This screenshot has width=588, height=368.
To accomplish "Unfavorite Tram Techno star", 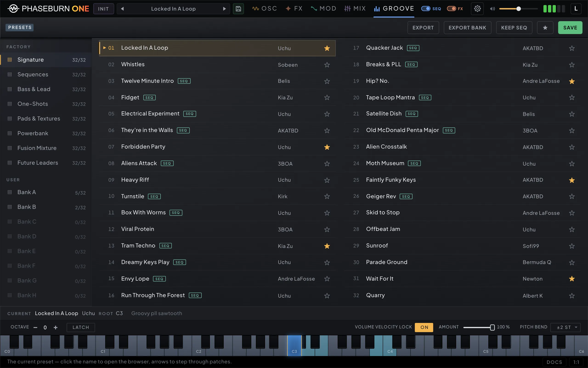I will [x=327, y=246].
